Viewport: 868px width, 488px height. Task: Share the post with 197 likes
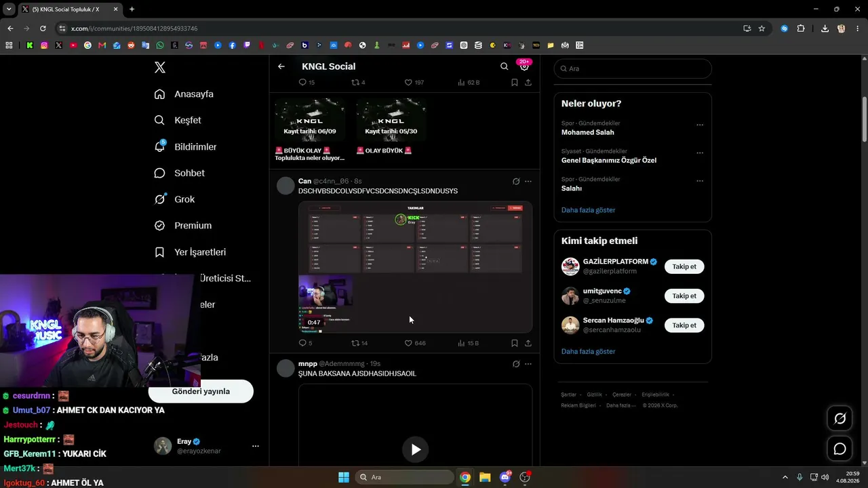[528, 82]
